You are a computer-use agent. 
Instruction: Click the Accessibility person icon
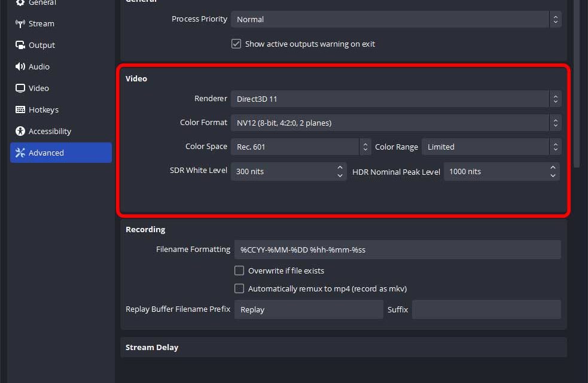tap(20, 132)
